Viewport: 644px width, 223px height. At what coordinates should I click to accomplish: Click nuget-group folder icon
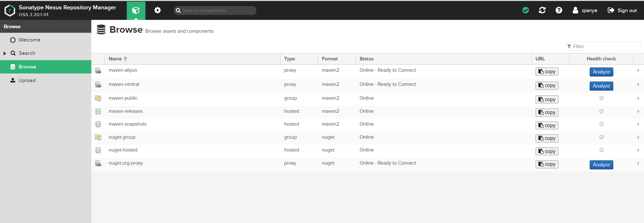coord(98,137)
